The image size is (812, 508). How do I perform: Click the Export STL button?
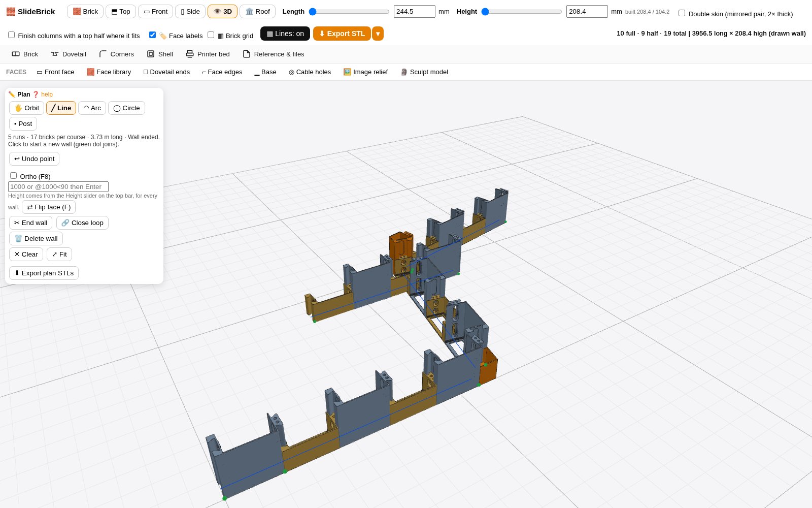(342, 34)
